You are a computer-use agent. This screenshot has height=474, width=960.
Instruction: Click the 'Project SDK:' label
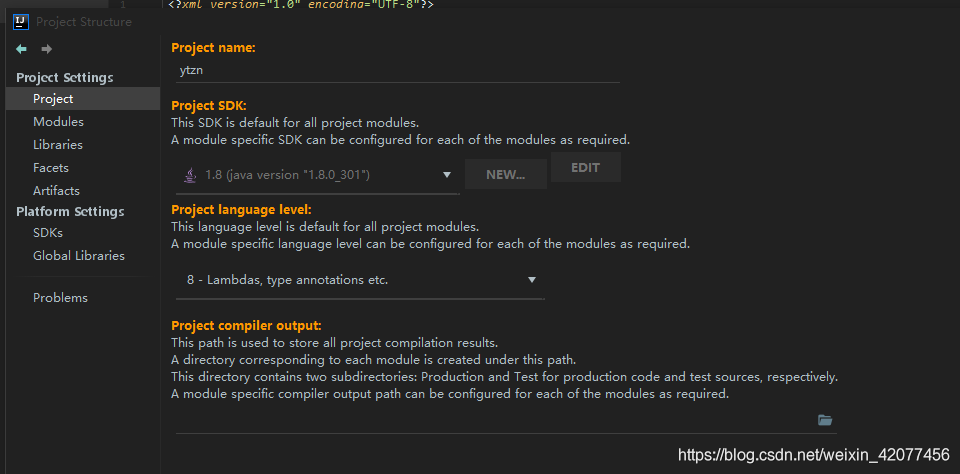(x=209, y=105)
